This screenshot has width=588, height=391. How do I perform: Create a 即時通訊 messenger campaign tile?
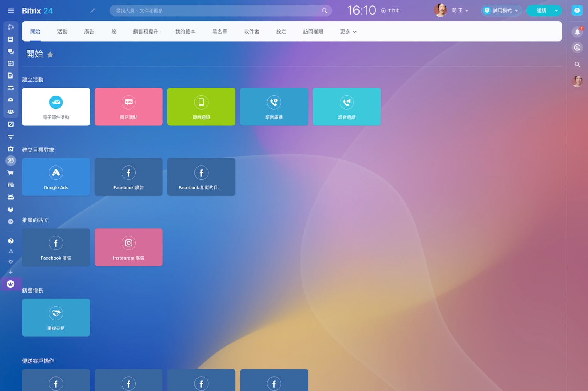[201, 106]
